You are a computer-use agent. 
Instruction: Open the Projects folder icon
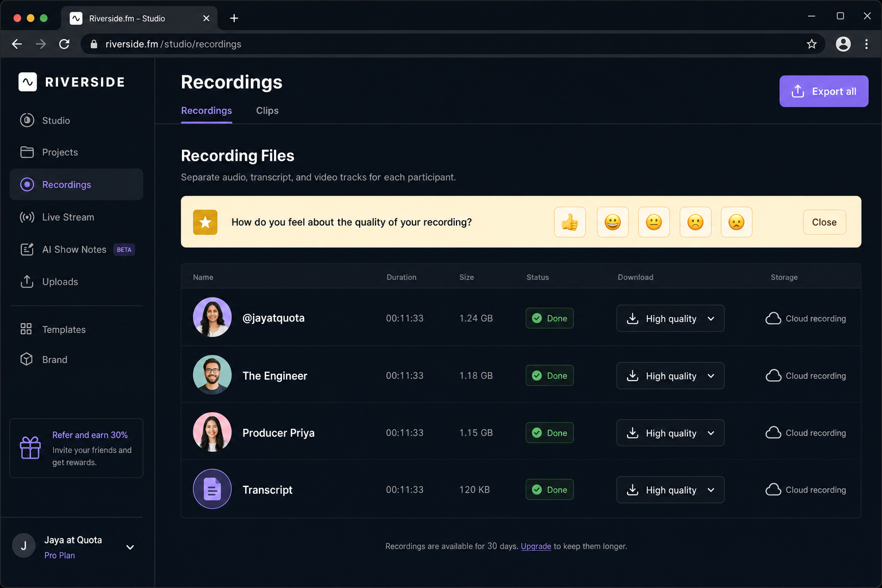pos(27,152)
